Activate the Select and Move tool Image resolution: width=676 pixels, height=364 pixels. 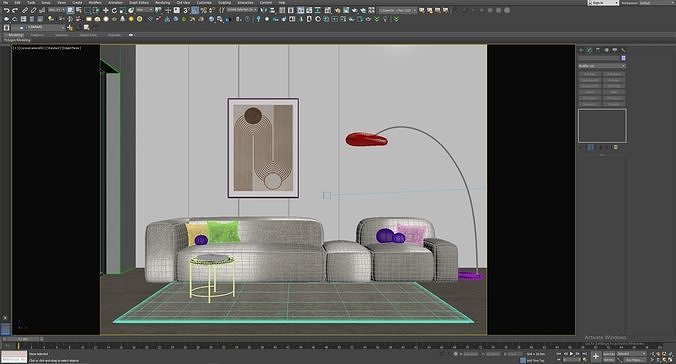(x=106, y=10)
